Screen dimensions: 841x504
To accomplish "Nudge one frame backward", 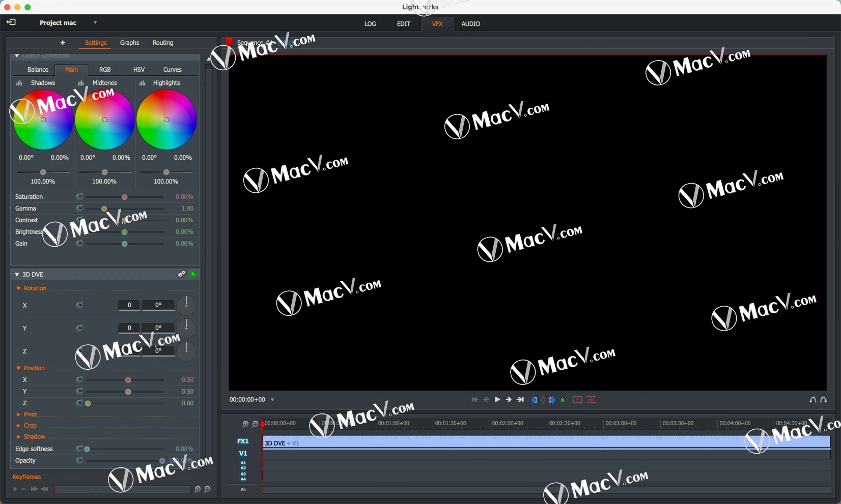I will tap(486, 400).
